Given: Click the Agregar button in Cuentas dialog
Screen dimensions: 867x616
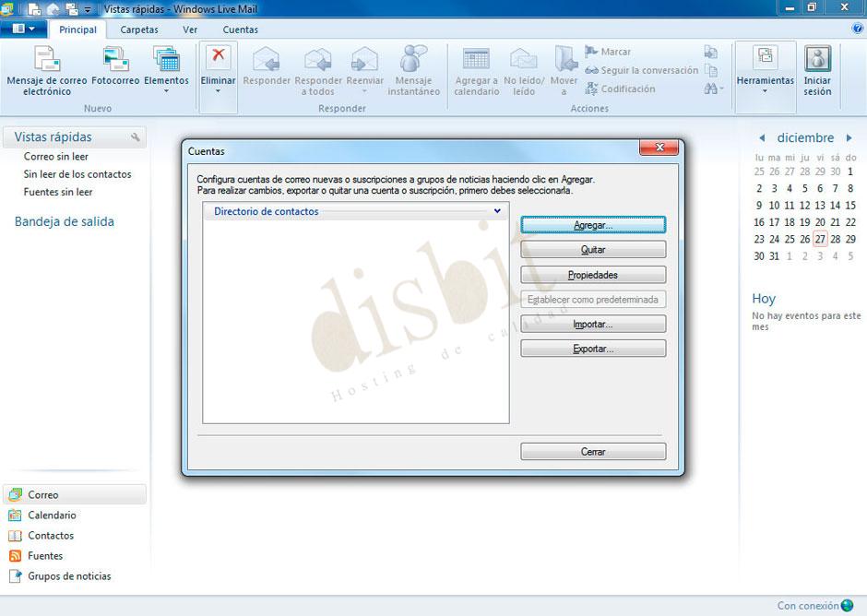Looking at the screenshot, I should click(x=593, y=224).
